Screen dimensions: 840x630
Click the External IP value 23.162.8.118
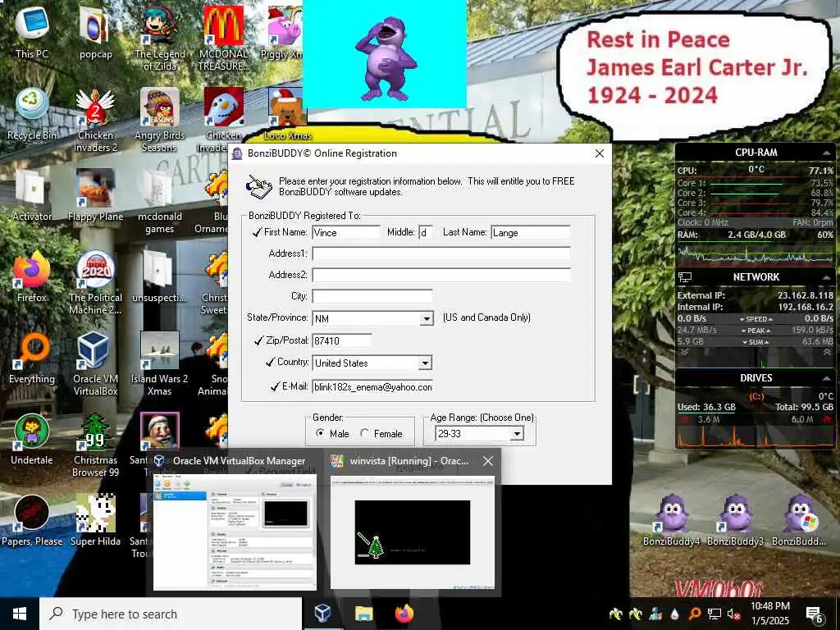coord(806,295)
